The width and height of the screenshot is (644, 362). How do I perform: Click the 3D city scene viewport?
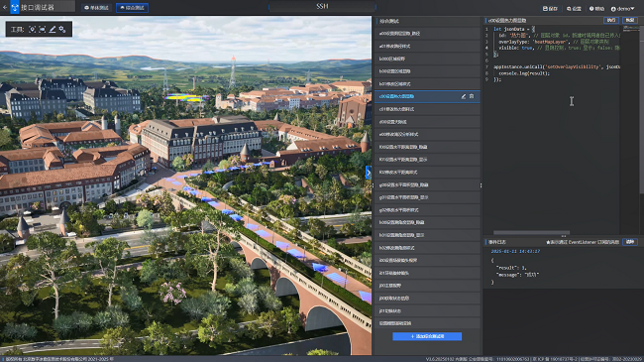click(x=185, y=185)
